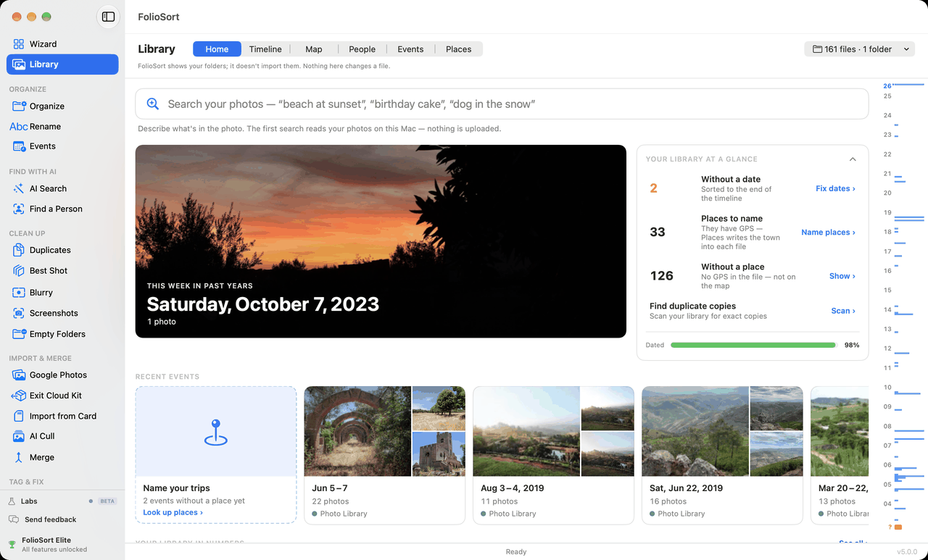The height and width of the screenshot is (560, 928).
Task: Open the Find a Person icon
Action: [x=19, y=209]
